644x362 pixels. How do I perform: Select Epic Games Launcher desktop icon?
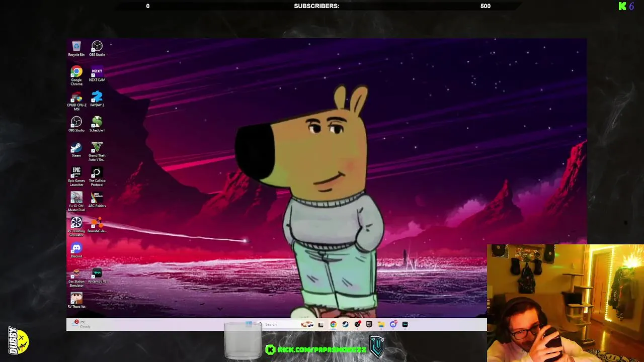click(x=76, y=176)
